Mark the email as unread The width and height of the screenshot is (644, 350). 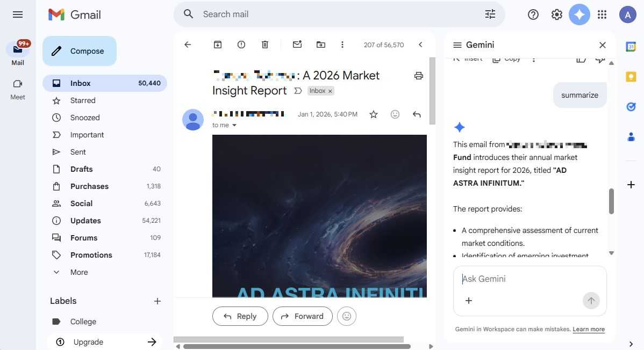click(x=297, y=45)
